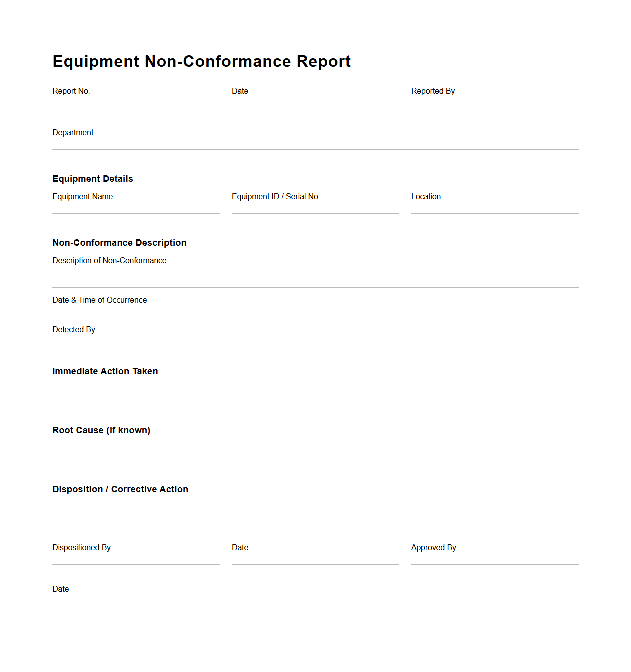Image resolution: width=631 pixels, height=672 pixels.
Task: Click the Equipment Details section heading
Action: 93,178
